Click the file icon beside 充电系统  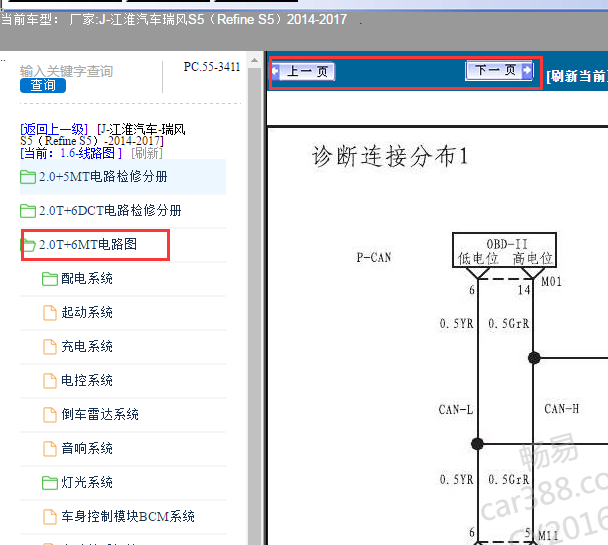pos(49,347)
